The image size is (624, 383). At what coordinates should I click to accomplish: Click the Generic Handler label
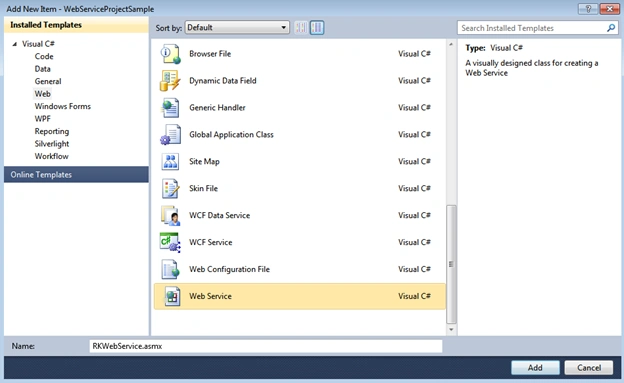point(217,107)
